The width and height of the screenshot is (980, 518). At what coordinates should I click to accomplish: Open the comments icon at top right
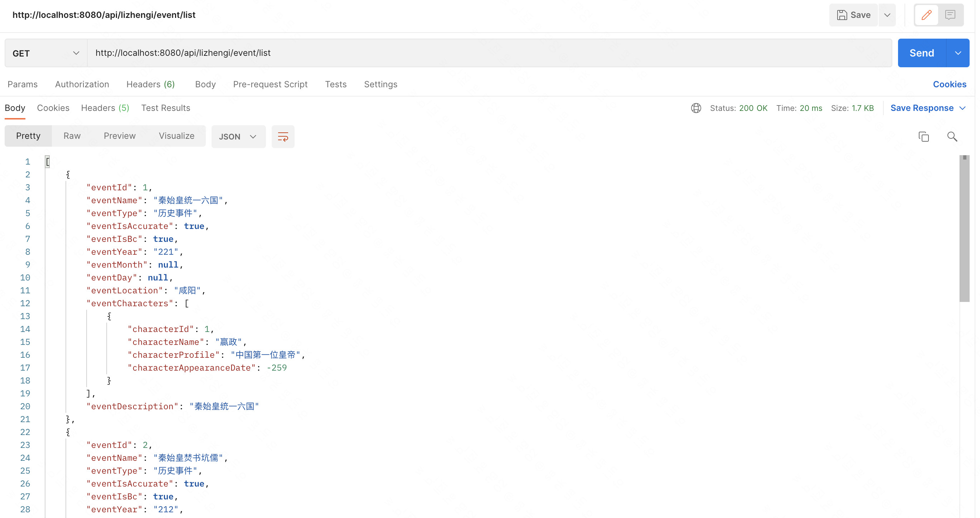(x=950, y=15)
